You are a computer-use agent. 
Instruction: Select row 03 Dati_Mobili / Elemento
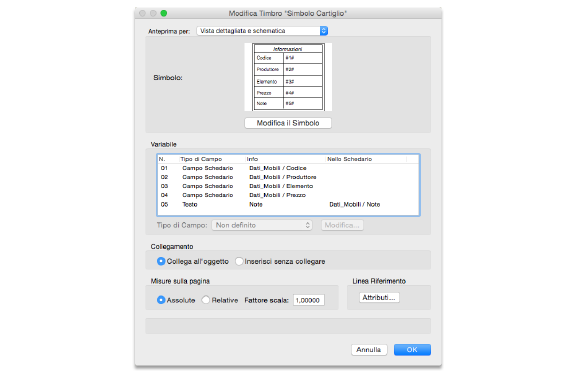pos(288,186)
